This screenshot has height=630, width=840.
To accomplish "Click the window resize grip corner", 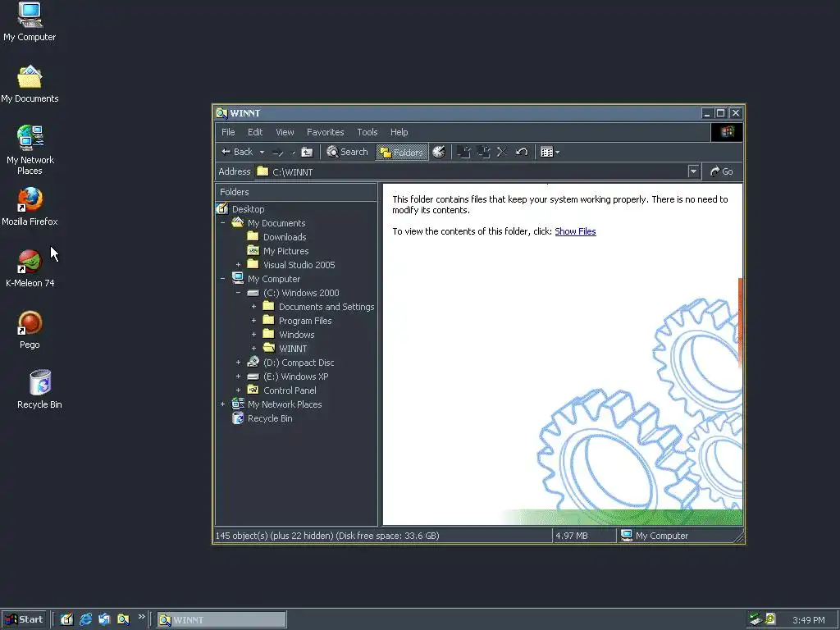I will (x=739, y=536).
